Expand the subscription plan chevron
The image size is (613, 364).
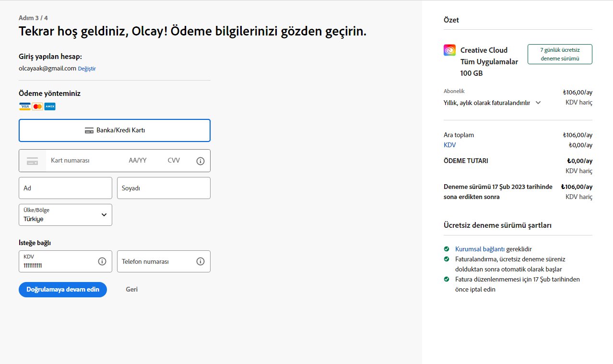pyautogui.click(x=538, y=103)
